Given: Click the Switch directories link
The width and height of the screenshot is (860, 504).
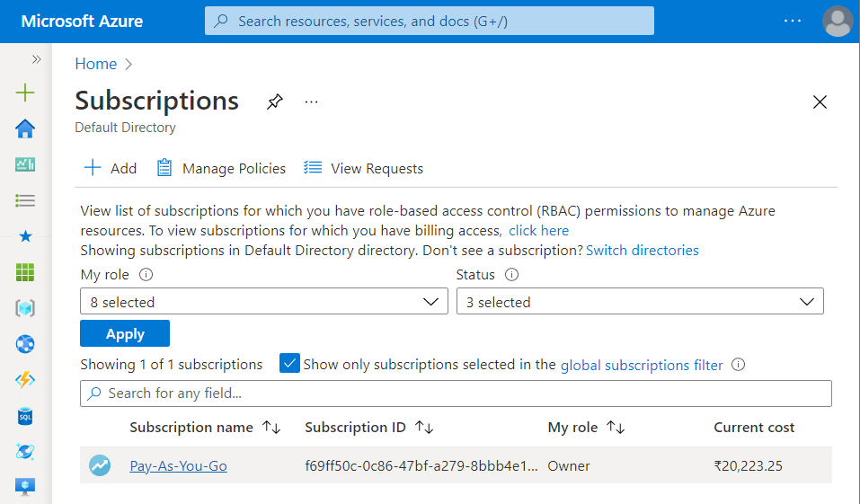Looking at the screenshot, I should coord(642,250).
